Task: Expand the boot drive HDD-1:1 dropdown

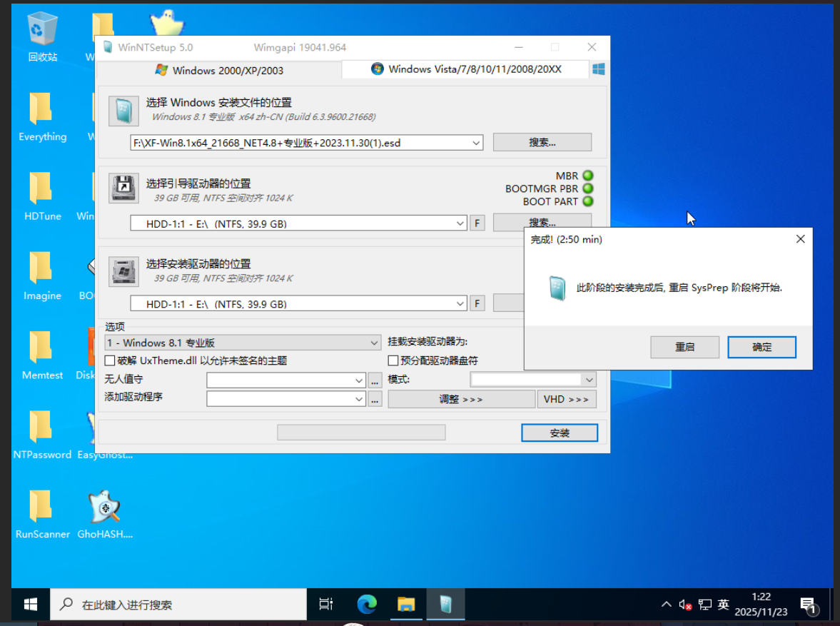Action: click(460, 223)
